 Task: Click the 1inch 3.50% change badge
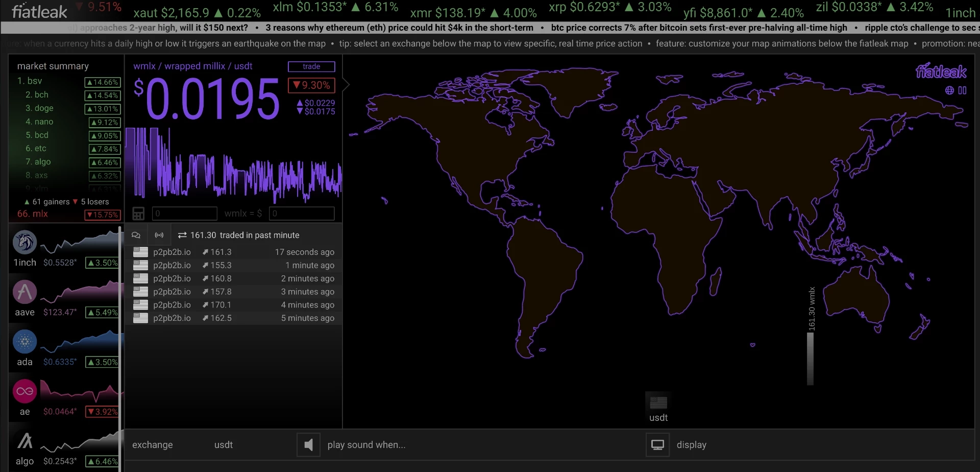point(103,263)
